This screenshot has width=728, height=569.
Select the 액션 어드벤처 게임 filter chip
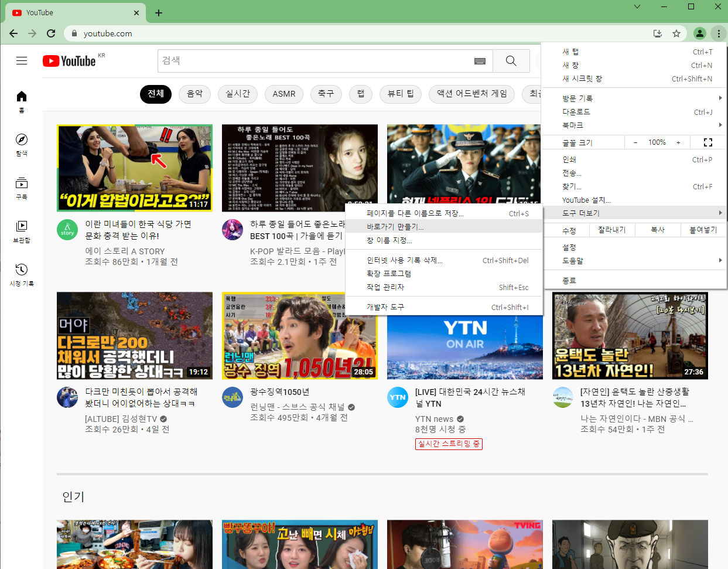click(472, 94)
